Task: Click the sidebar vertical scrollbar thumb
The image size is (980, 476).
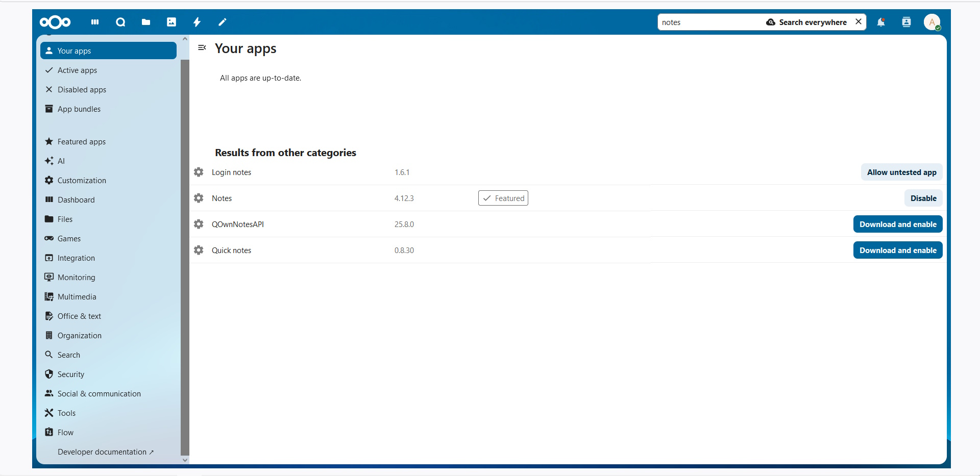Action: pos(185,257)
